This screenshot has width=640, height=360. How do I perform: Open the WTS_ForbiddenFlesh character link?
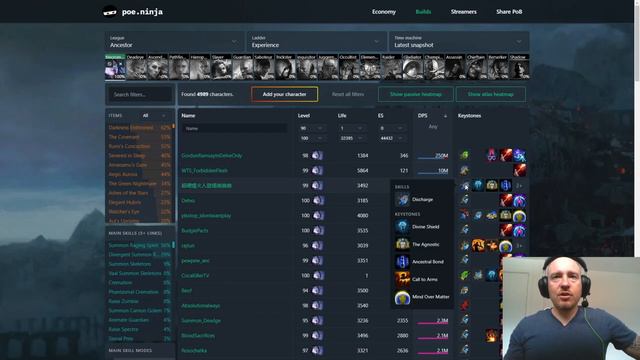204,171
